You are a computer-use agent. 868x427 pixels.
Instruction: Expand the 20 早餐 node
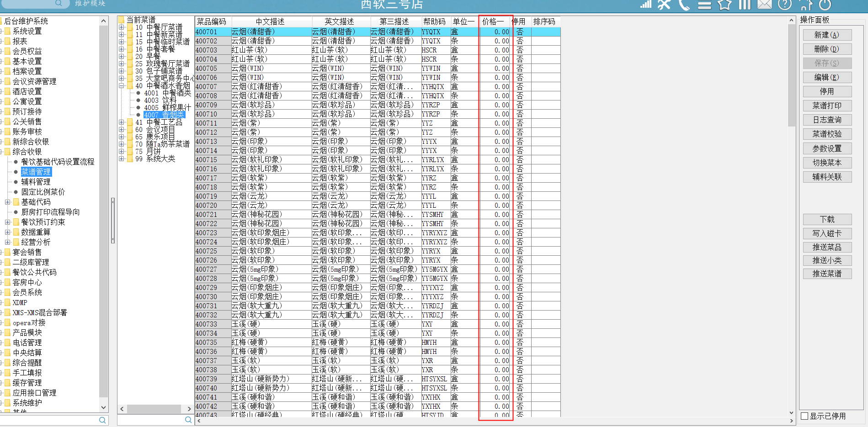(122, 57)
